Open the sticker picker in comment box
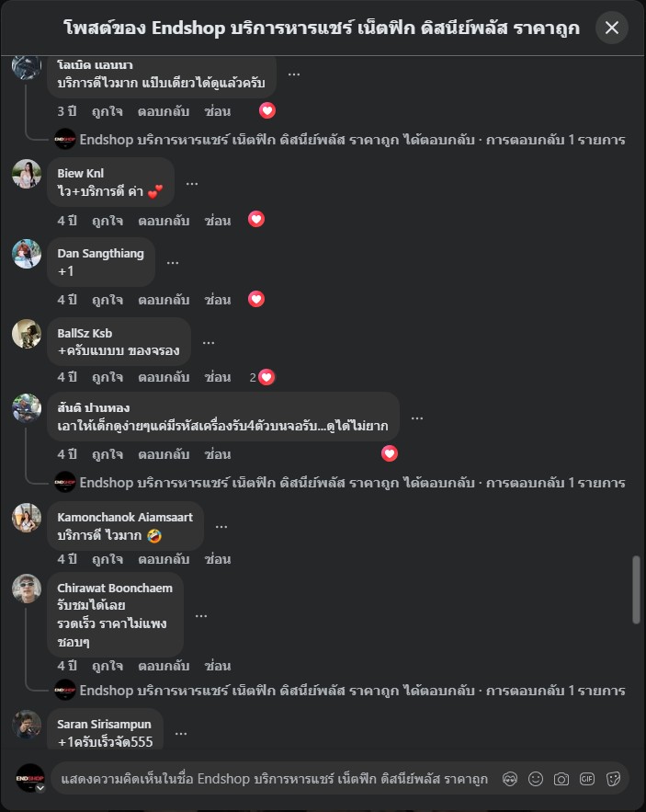 click(614, 779)
